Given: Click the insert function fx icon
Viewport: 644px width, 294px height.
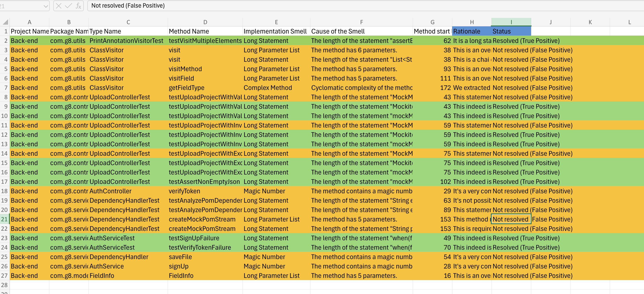Looking at the screenshot, I should 78,6.
